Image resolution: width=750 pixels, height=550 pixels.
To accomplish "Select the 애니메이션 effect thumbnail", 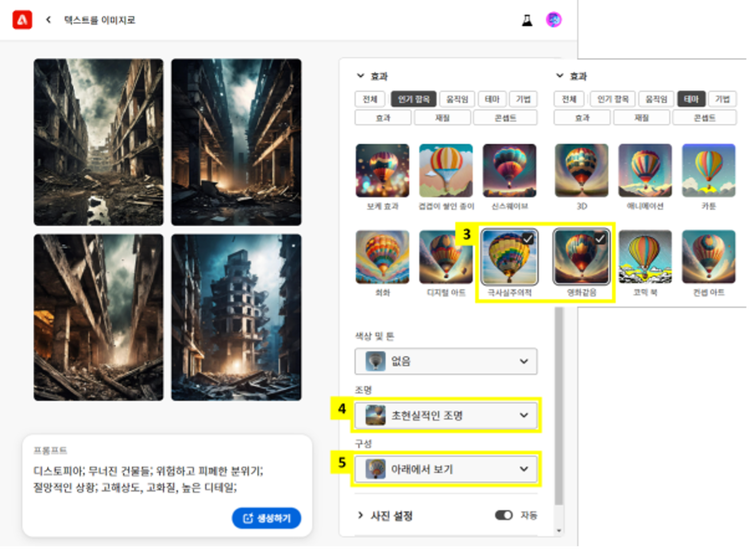I will click(645, 171).
